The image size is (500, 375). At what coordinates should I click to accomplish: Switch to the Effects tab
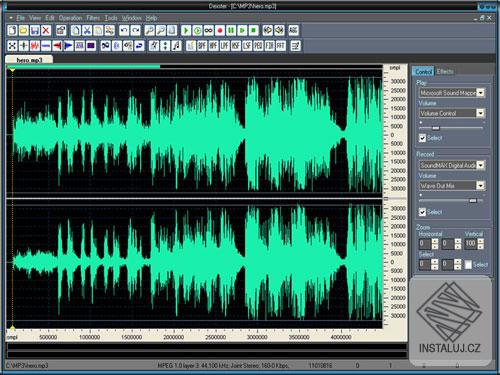point(445,71)
